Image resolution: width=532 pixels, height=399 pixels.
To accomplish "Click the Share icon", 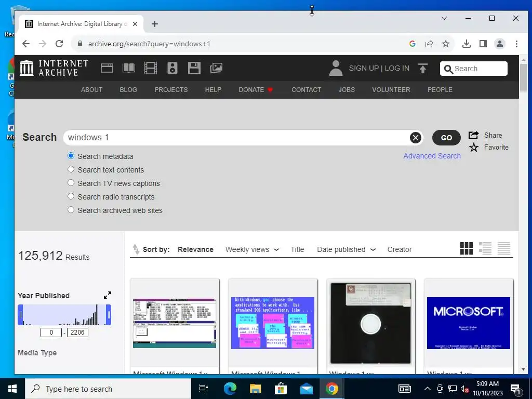I will tap(474, 135).
